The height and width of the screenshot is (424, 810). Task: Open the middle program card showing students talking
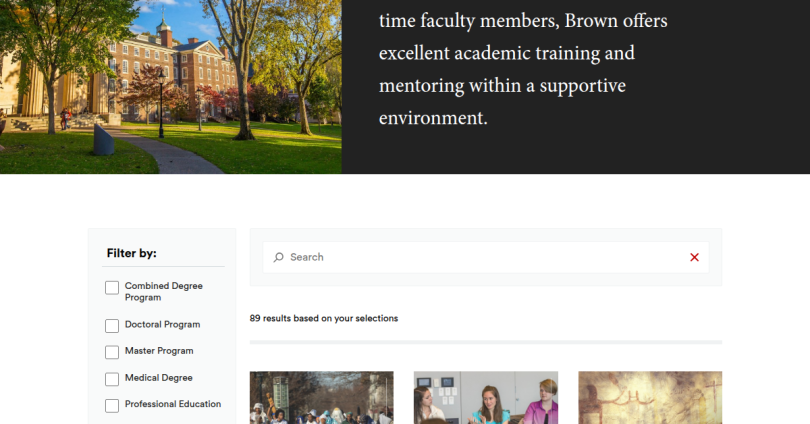485,398
